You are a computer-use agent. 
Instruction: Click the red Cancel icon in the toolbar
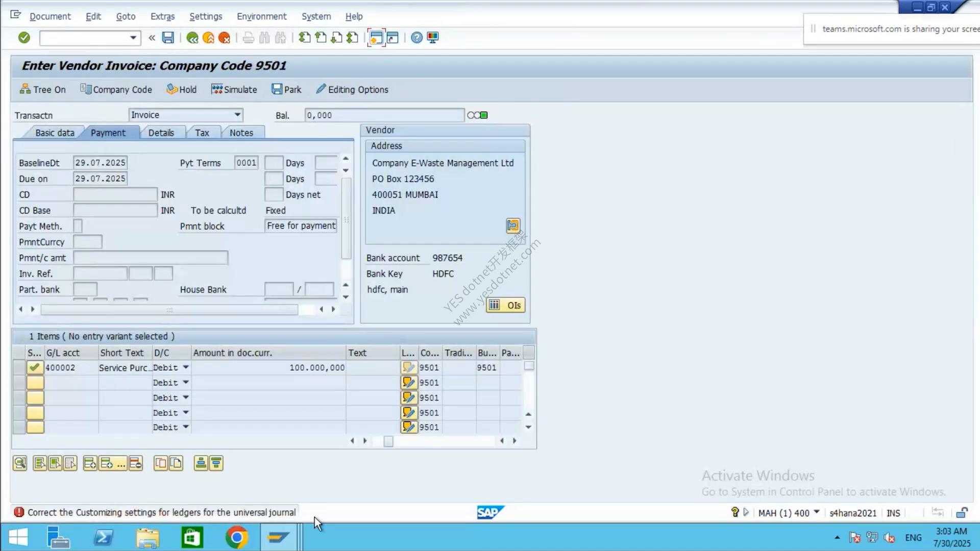tap(224, 38)
